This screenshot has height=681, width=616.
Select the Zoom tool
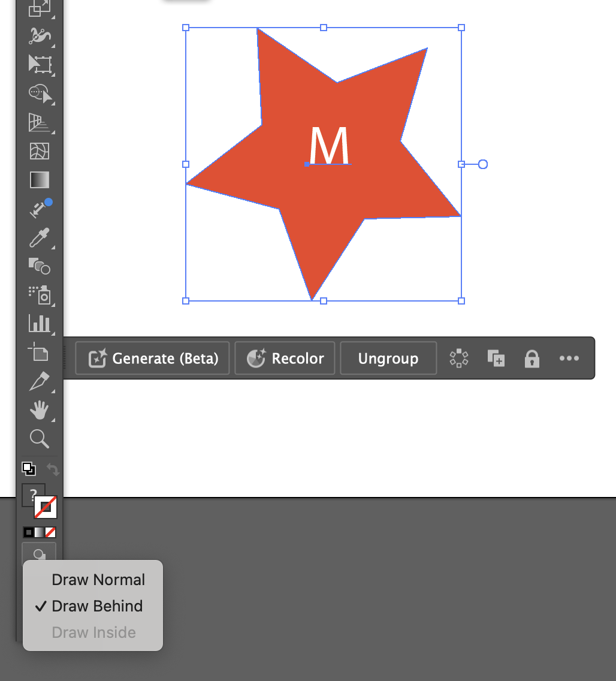pos(39,439)
